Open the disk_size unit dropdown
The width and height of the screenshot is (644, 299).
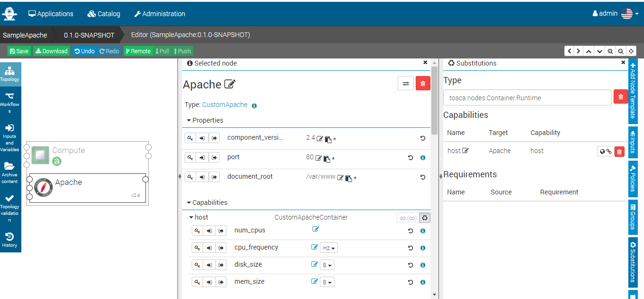(x=327, y=265)
